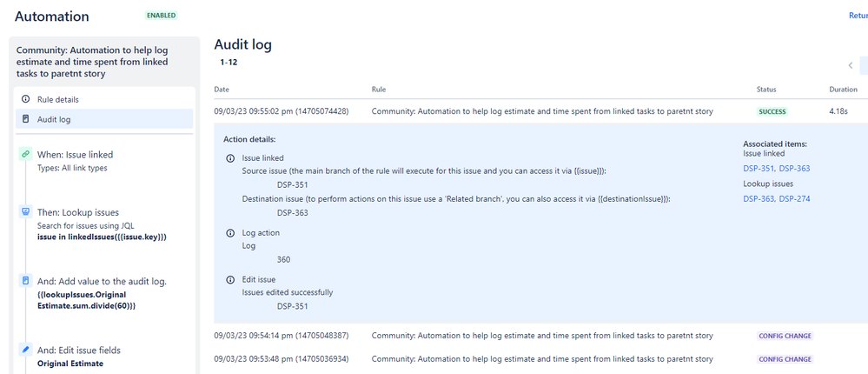The width and height of the screenshot is (868, 374).
Task: Click info icon beside Log action
Action: click(230, 233)
